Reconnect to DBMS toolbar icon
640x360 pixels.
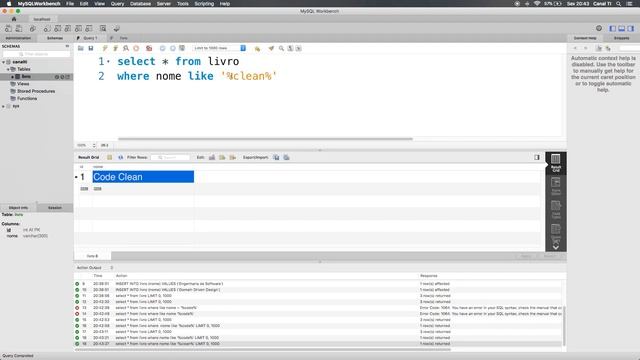coord(117,29)
